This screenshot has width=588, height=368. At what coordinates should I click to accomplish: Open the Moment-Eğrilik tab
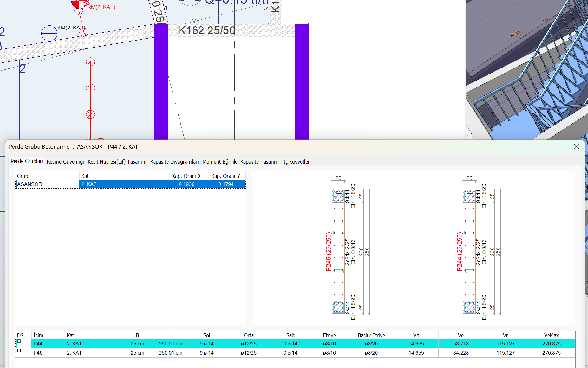[x=219, y=162]
